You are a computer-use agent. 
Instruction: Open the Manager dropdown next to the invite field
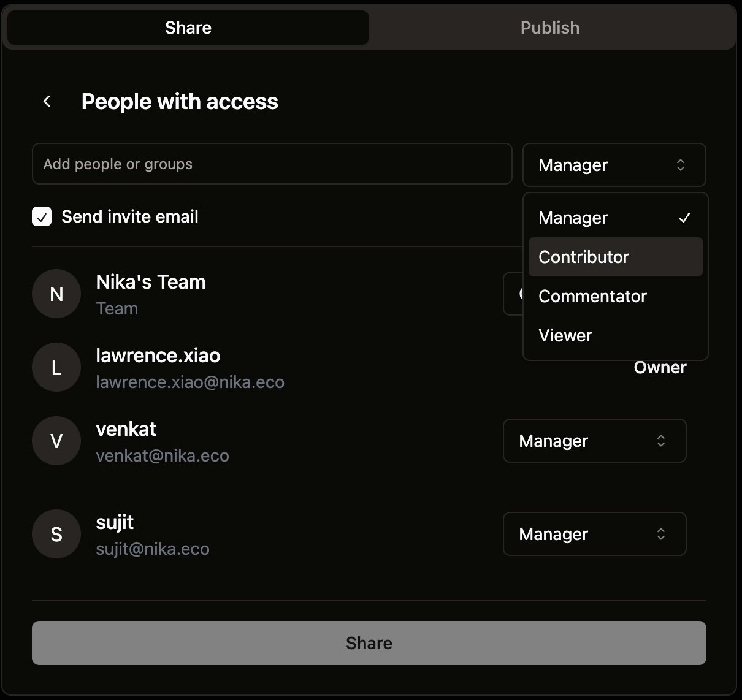point(613,165)
